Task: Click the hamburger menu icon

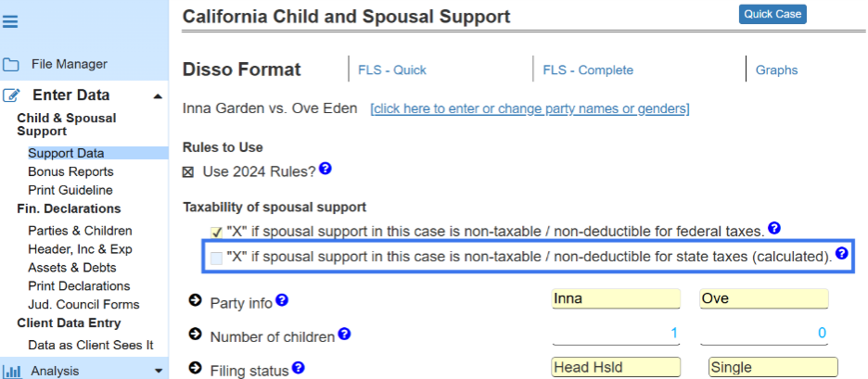Action: 11,22
